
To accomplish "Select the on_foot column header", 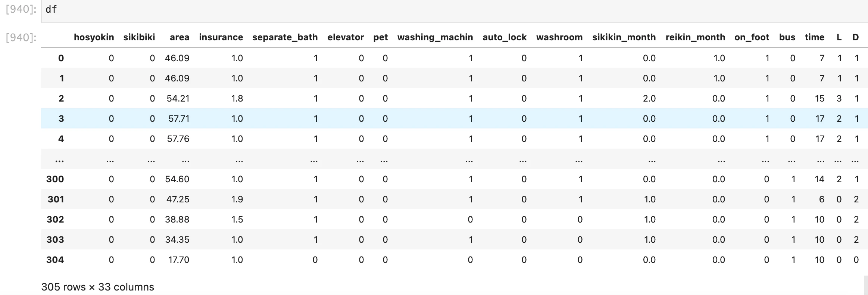I will click(x=752, y=37).
